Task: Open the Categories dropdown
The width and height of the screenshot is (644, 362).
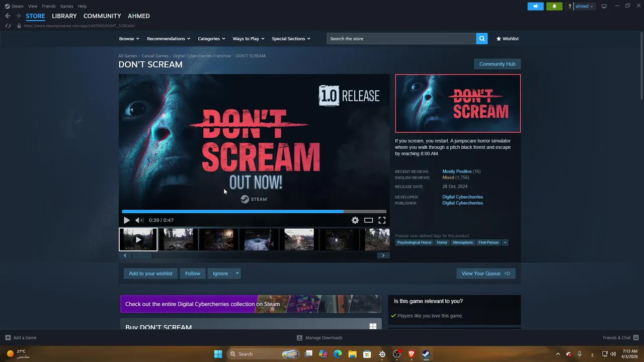Action: click(x=211, y=39)
